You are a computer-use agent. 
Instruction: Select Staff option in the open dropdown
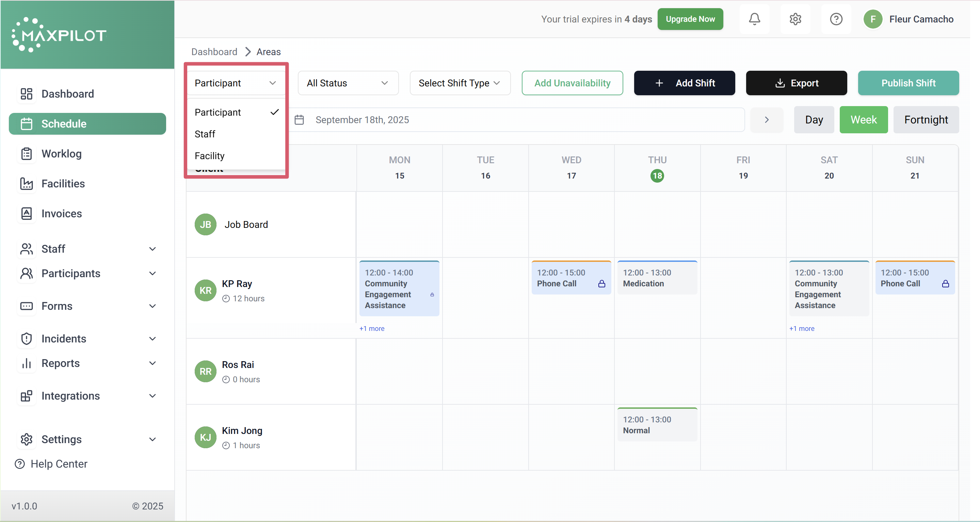tap(205, 134)
